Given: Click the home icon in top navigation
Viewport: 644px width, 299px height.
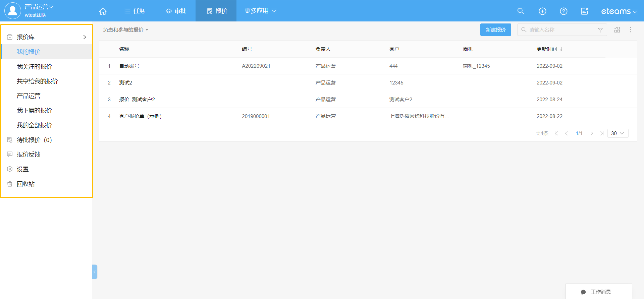Looking at the screenshot, I should coord(103,11).
